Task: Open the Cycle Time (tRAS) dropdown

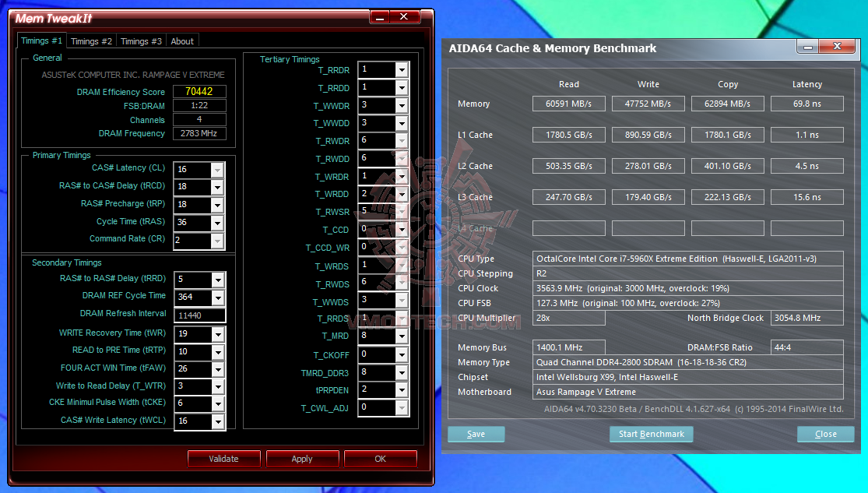Action: [x=217, y=223]
